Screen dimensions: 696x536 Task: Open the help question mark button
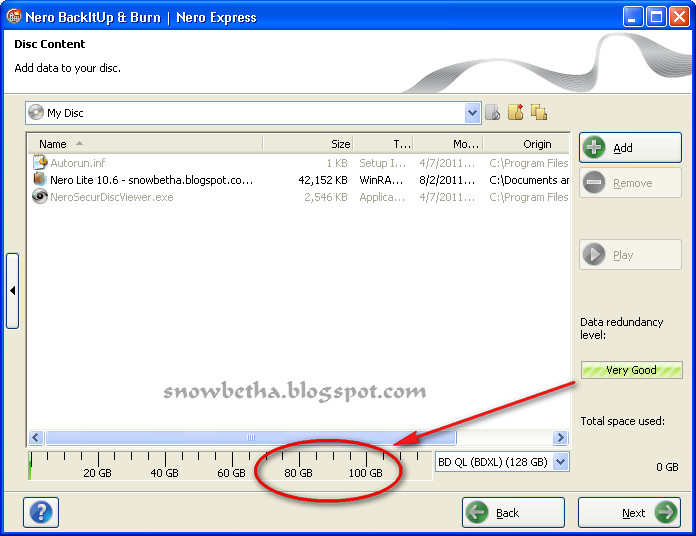[x=41, y=512]
